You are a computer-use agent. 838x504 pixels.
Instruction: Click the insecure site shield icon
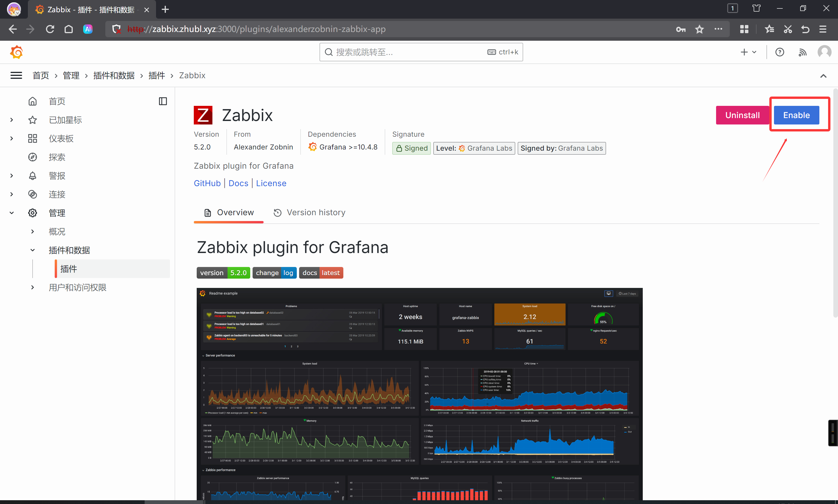(x=116, y=29)
